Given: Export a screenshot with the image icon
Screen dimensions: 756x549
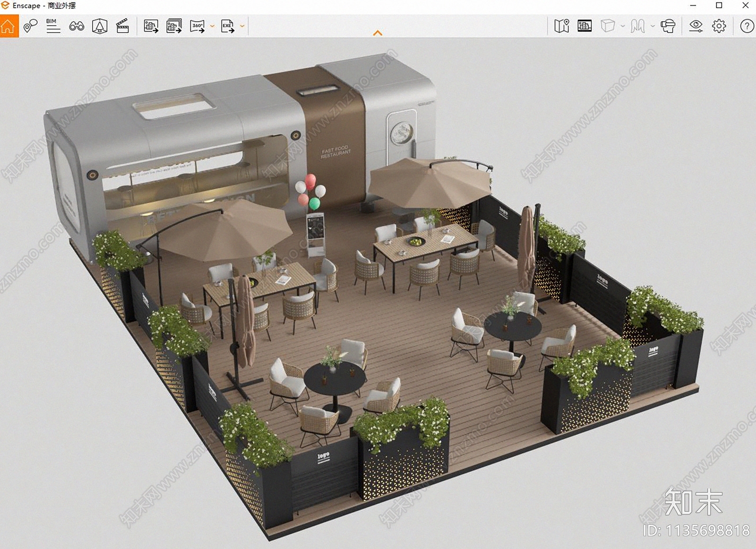Looking at the screenshot, I should click(x=151, y=26).
